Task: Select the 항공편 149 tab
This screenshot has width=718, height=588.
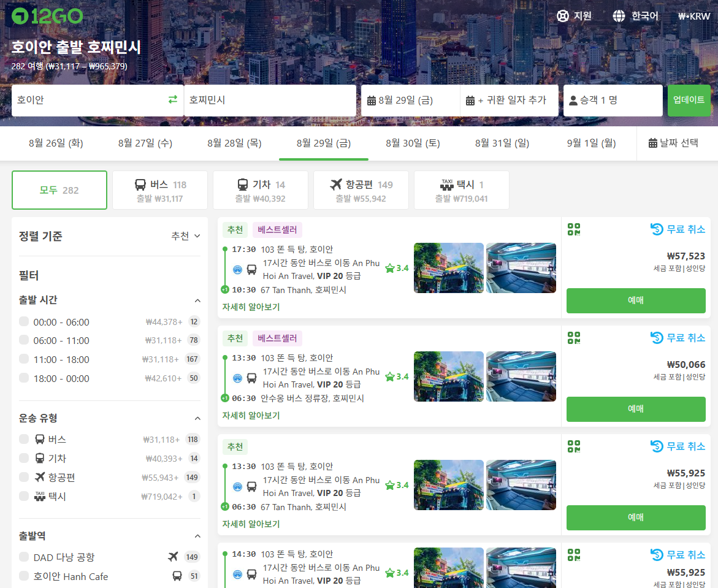Action: 361,190
